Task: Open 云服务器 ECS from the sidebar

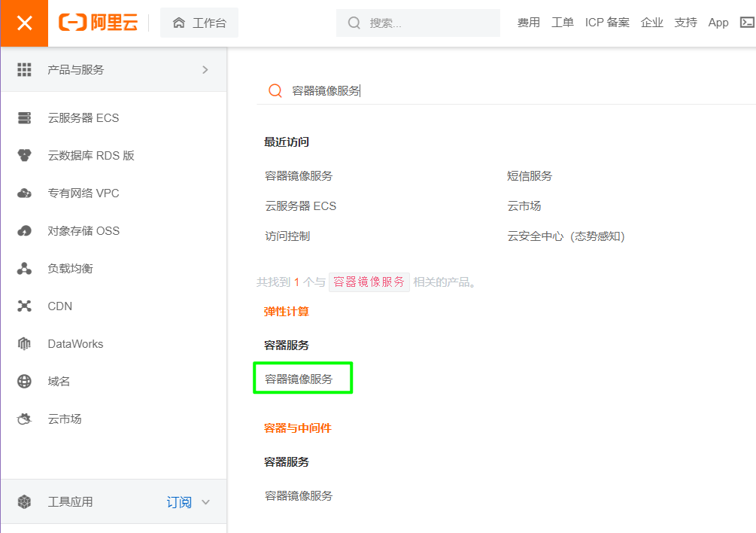Action: 83,118
